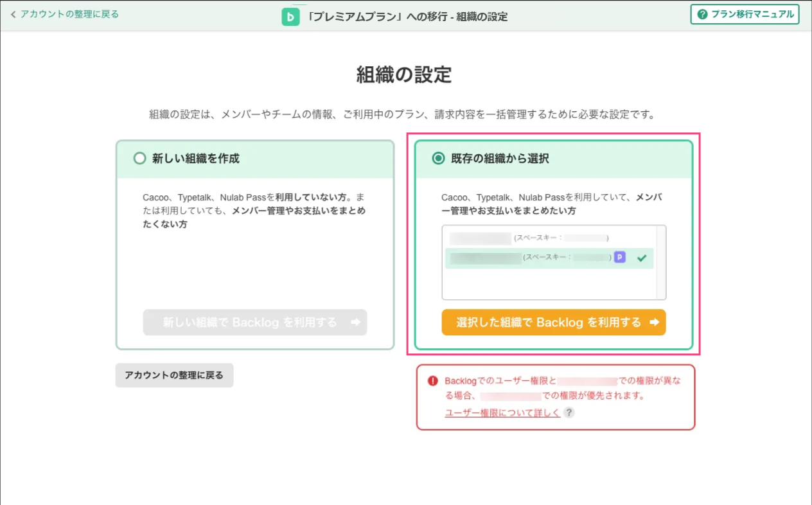Select the highlighted organization row with P badge
This screenshot has height=505, width=812.
click(549, 258)
